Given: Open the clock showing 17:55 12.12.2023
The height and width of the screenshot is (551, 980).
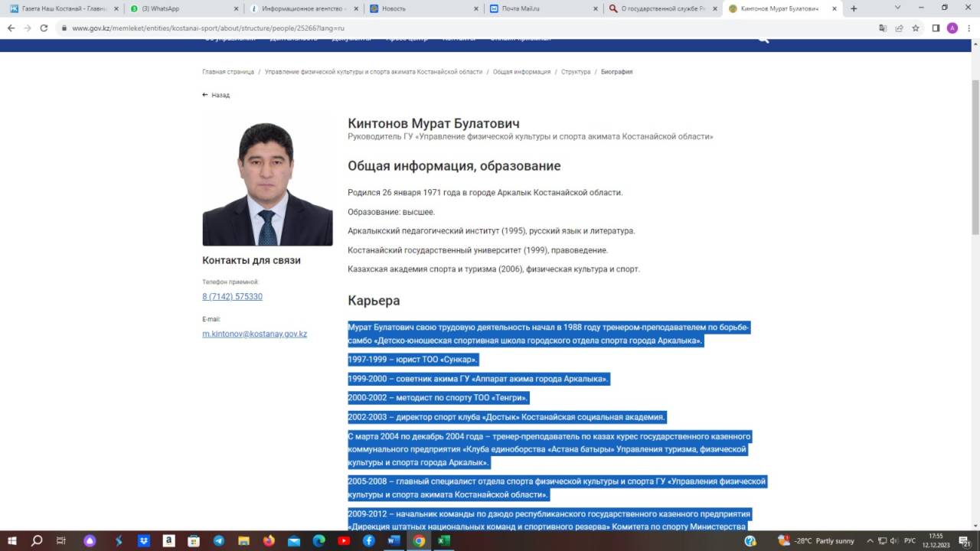Looking at the screenshot, I should tap(936, 541).
